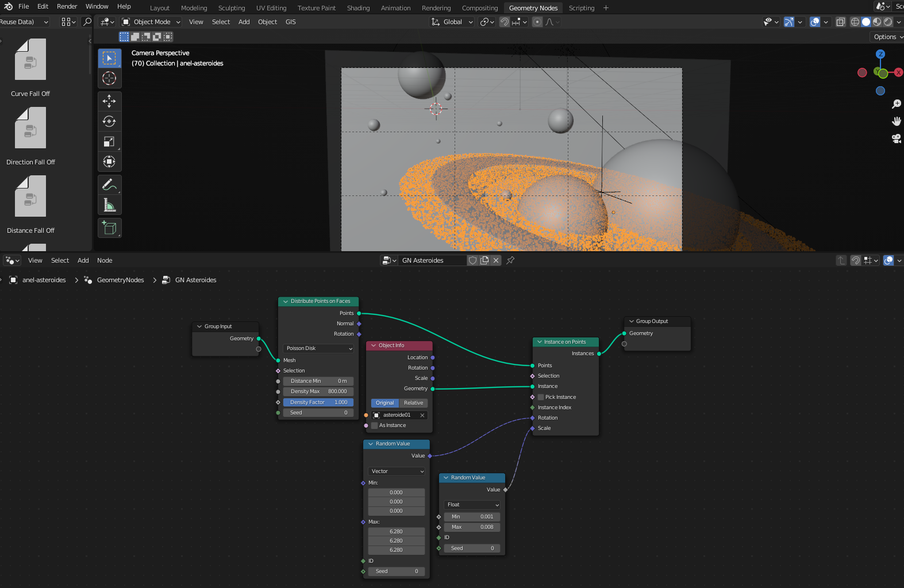Switch to the Scripting workspace tab

[581, 8]
